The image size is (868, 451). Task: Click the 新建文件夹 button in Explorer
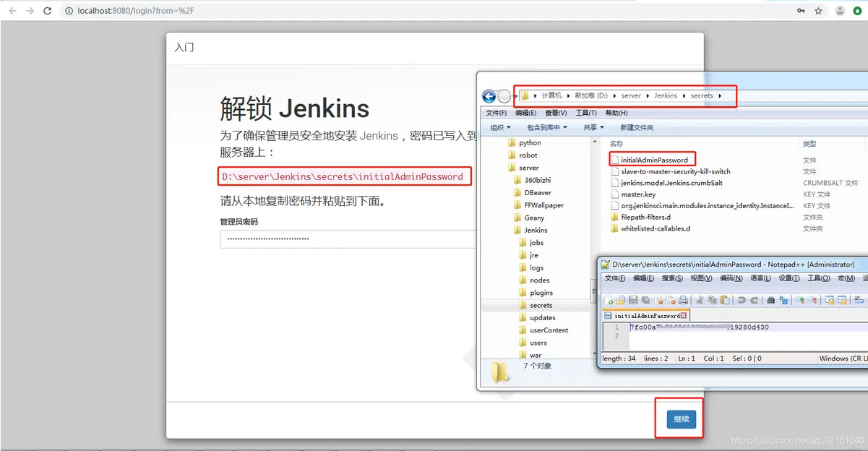tap(637, 127)
